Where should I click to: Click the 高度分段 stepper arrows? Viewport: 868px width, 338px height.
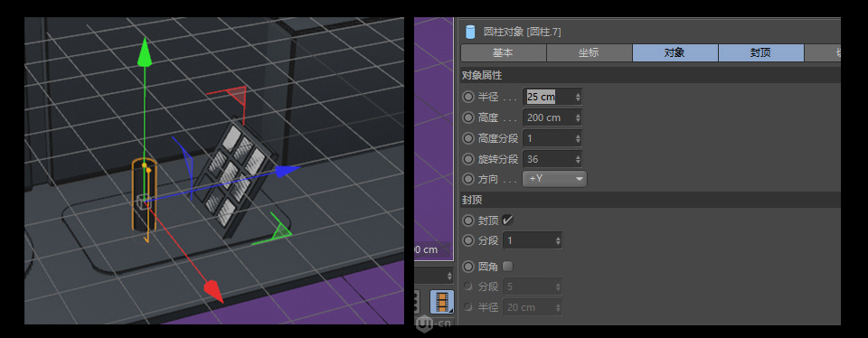click(578, 138)
